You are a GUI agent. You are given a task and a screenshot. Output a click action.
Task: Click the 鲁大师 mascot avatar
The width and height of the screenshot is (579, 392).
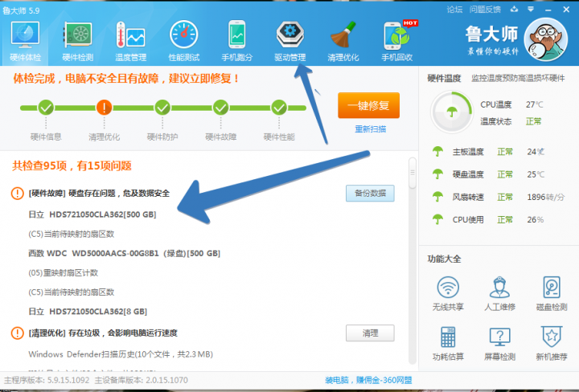click(545, 40)
